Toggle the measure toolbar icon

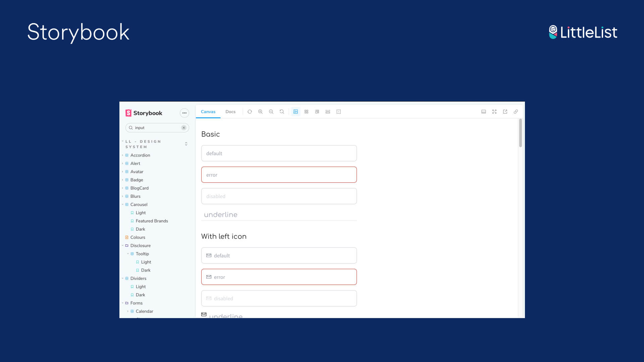click(x=328, y=112)
